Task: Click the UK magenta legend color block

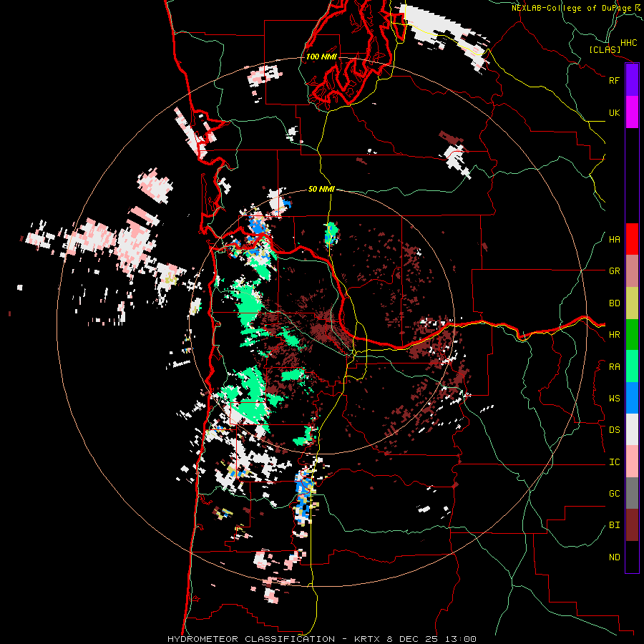Action: click(632, 112)
